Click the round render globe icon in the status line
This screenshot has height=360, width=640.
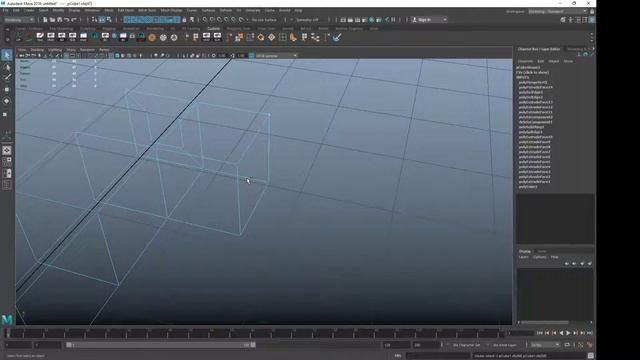pos(371,20)
